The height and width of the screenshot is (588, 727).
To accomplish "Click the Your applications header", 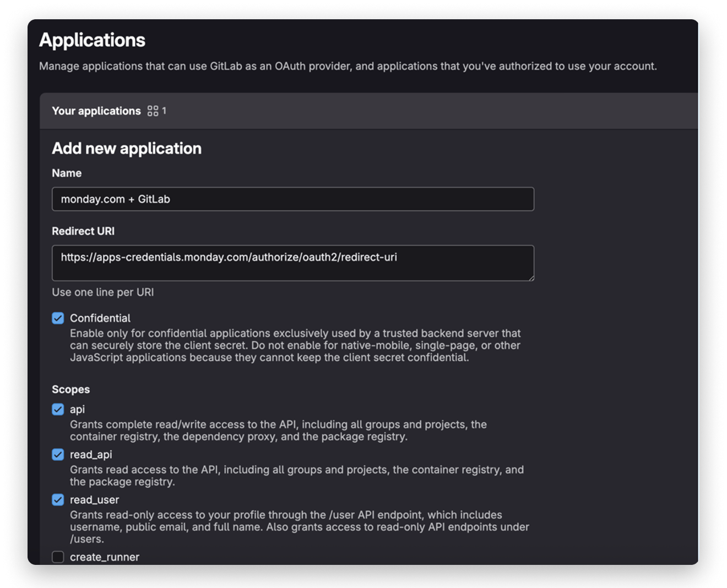I will (x=96, y=111).
